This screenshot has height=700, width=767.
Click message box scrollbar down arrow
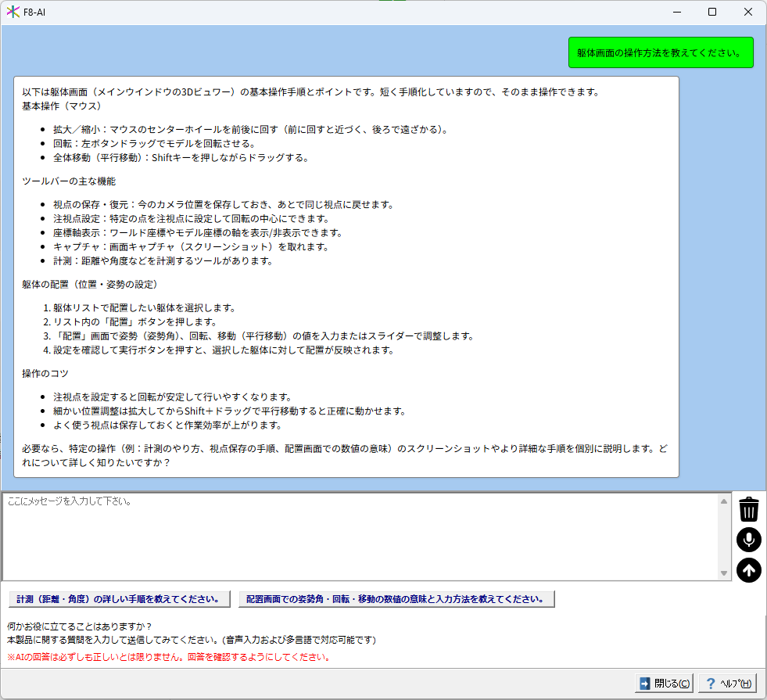click(724, 573)
